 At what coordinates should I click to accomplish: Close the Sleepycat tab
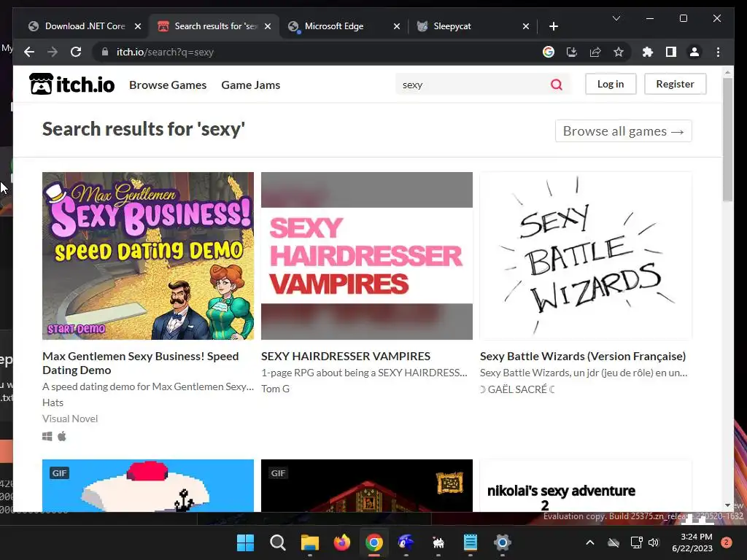(525, 26)
